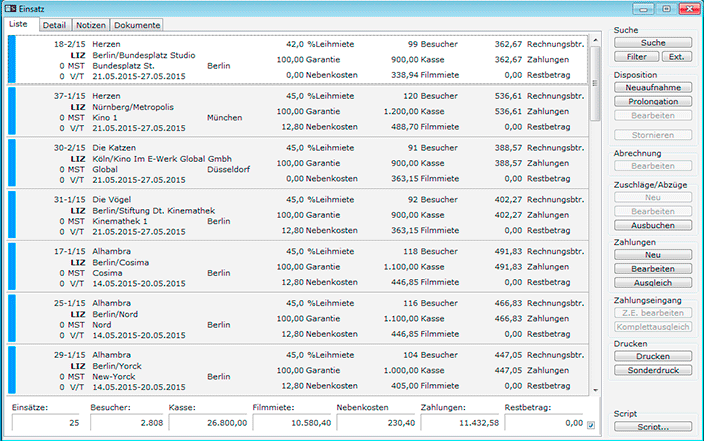The height and width of the screenshot is (441, 704).
Task: Click Ausbuchen under Zuschläge/Abzüge
Action: click(x=653, y=226)
